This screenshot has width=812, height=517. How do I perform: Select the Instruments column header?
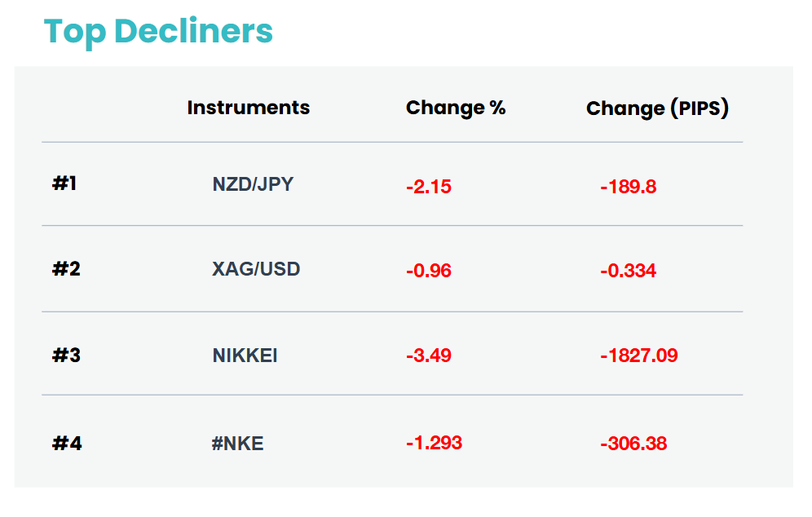point(249,108)
